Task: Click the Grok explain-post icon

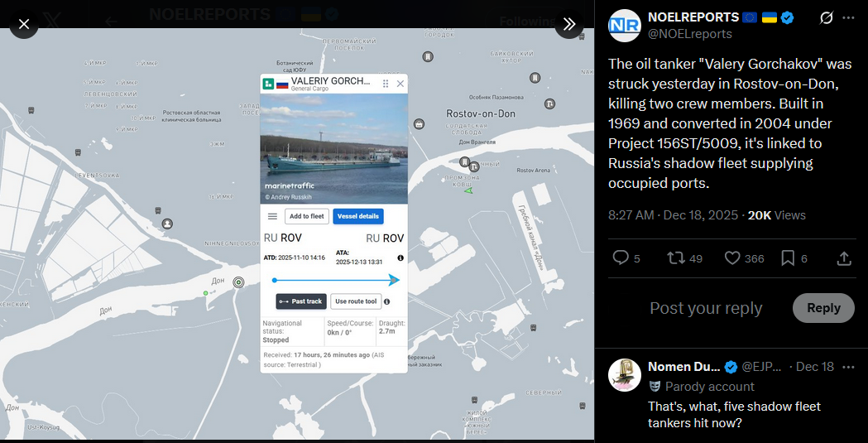Action: point(826,18)
